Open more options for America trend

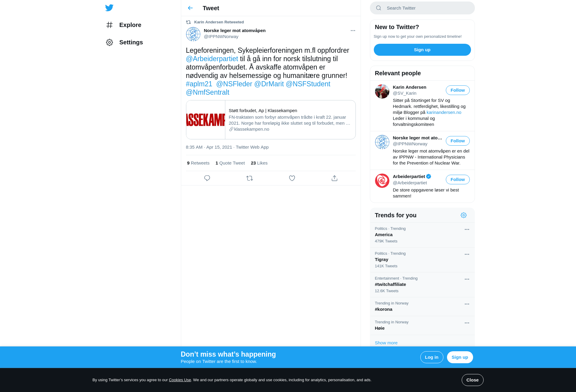tap(467, 229)
